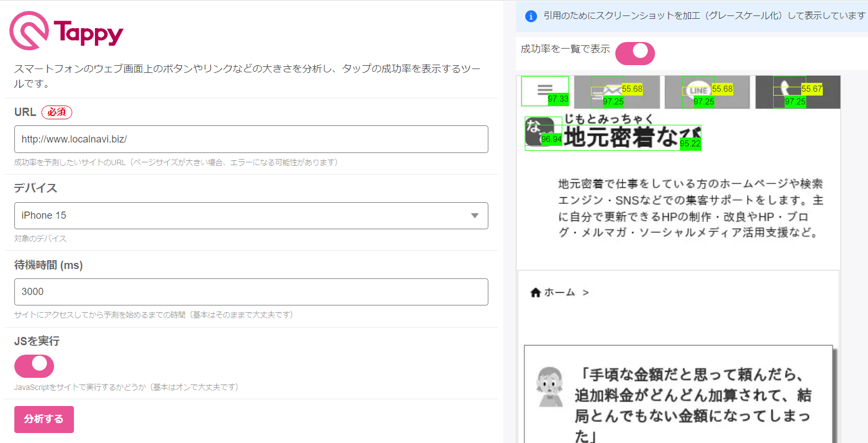868x443 pixels.
Task: Click the blue info icon in the notice bar
Action: click(x=531, y=16)
